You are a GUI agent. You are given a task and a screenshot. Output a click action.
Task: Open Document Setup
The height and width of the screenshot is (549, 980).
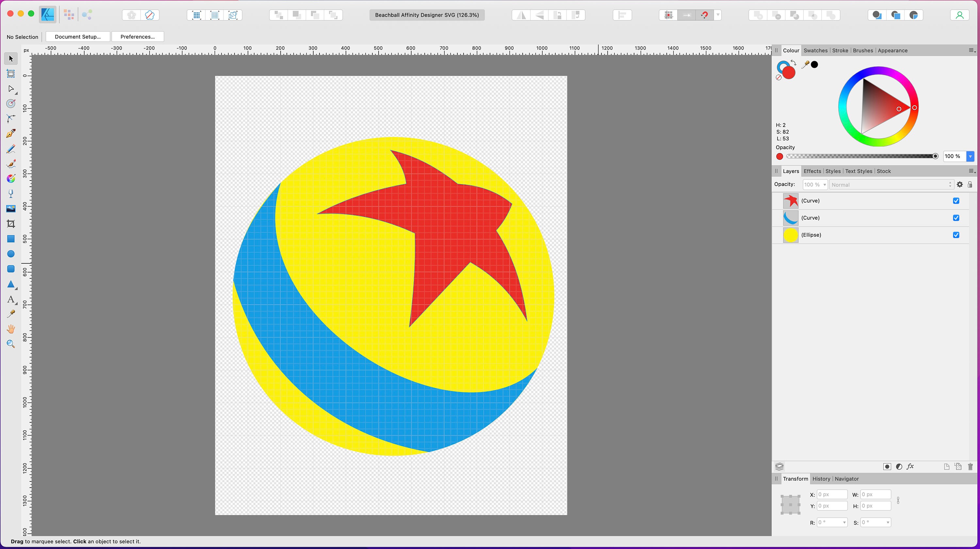click(78, 37)
